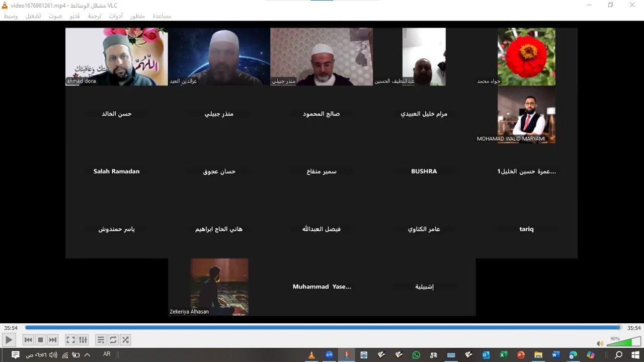Image resolution: width=644 pixels, height=362 pixels.
Task: Check the battery tray icon
Action: [x=76, y=355]
